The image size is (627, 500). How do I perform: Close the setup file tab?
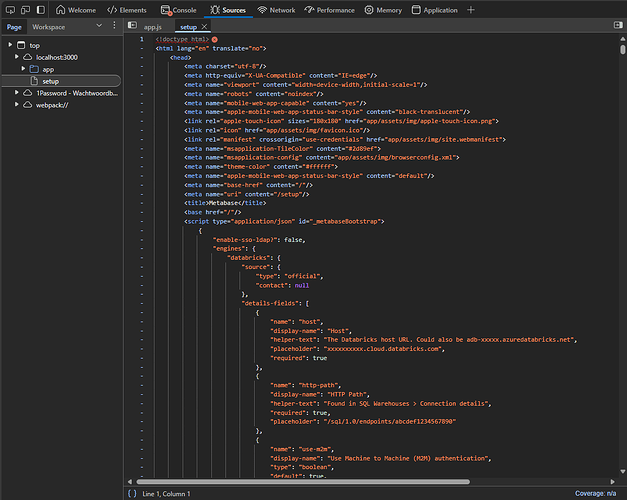pos(204,27)
